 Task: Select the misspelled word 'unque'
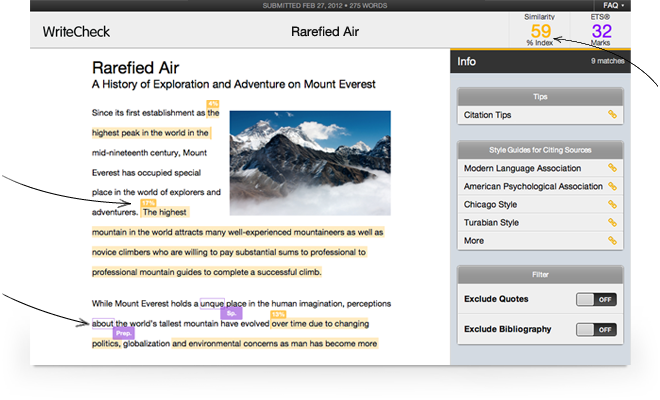coord(212,304)
